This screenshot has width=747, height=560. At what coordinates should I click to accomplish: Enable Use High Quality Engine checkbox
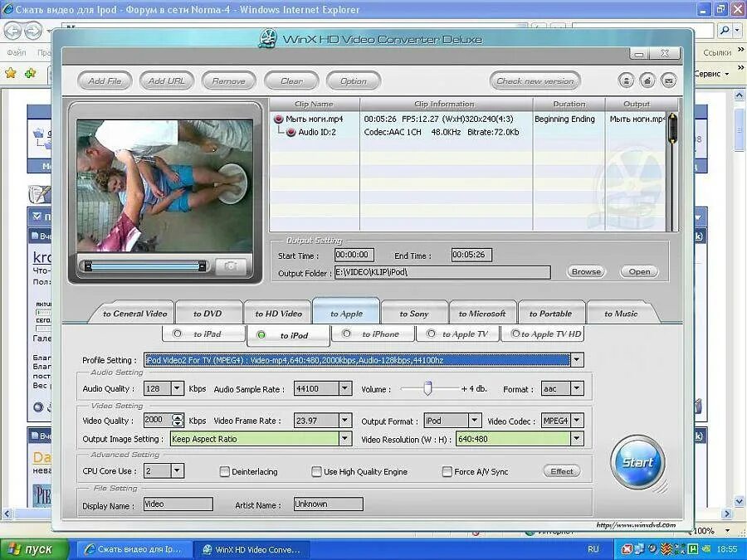[x=316, y=471]
